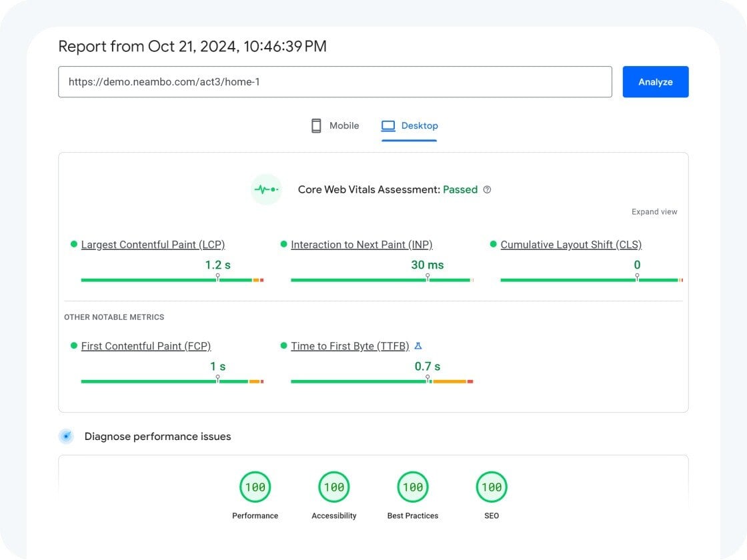Click the Performance label
This screenshot has height=560, width=747.
pos(255,516)
